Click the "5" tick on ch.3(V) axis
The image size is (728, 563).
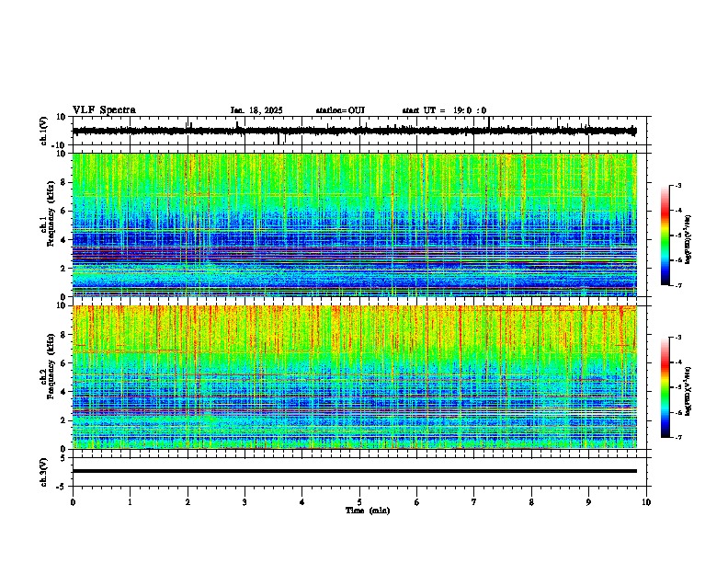63,458
